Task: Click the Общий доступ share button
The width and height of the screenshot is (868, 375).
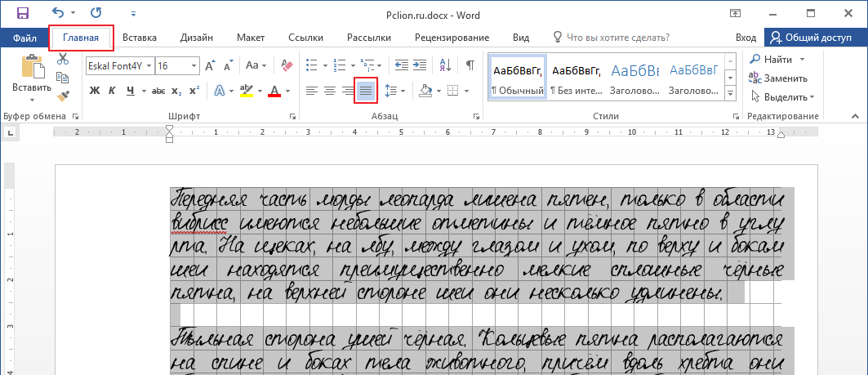Action: coord(814,38)
